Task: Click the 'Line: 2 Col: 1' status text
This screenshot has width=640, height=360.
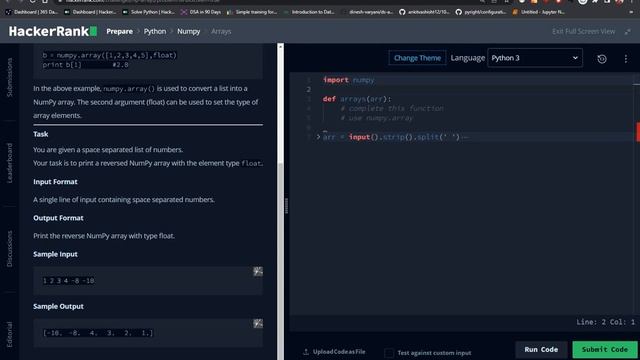Action: tap(605, 322)
